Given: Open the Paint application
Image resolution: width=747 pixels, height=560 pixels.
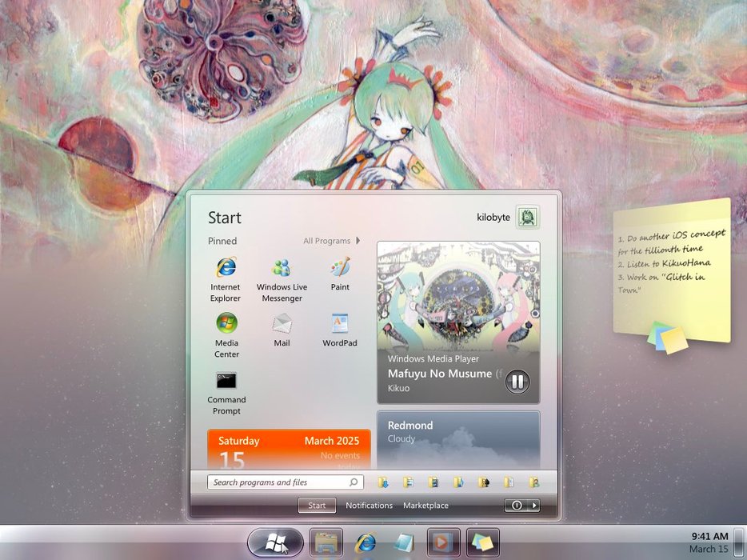Looking at the screenshot, I should tap(340, 274).
